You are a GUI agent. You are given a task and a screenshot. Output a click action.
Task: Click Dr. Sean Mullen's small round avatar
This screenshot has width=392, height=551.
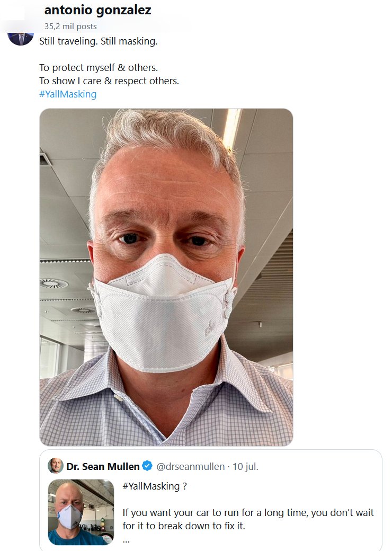[x=56, y=466]
